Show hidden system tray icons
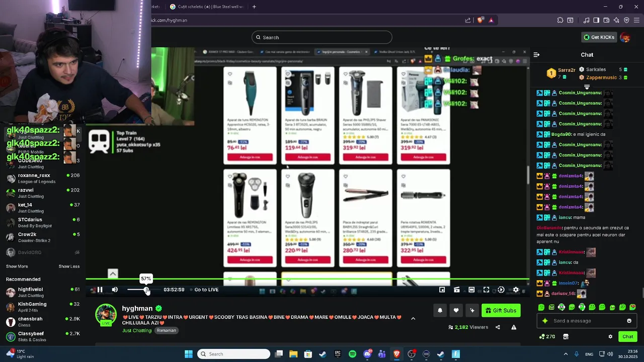The image size is (644, 362). pos(566,354)
